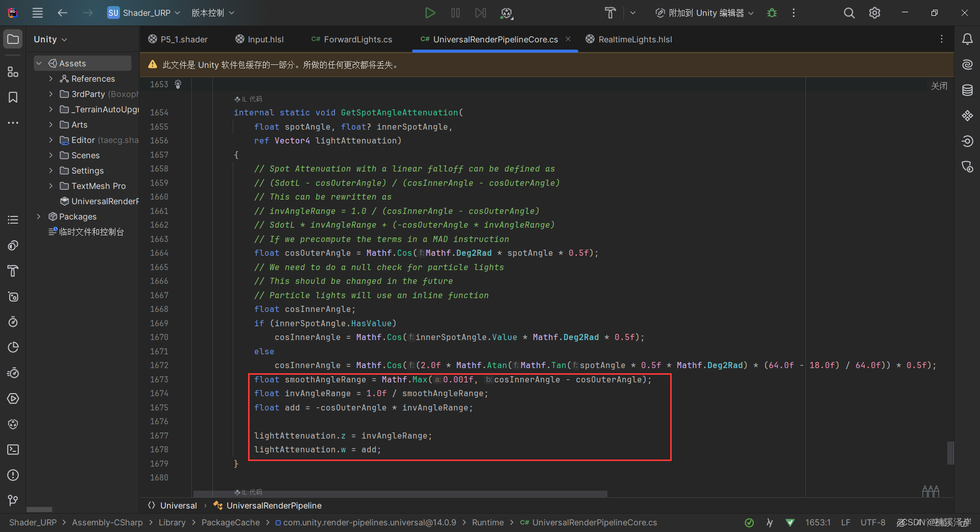980x532 pixels.
Task: Click the green Run button
Action: point(430,13)
